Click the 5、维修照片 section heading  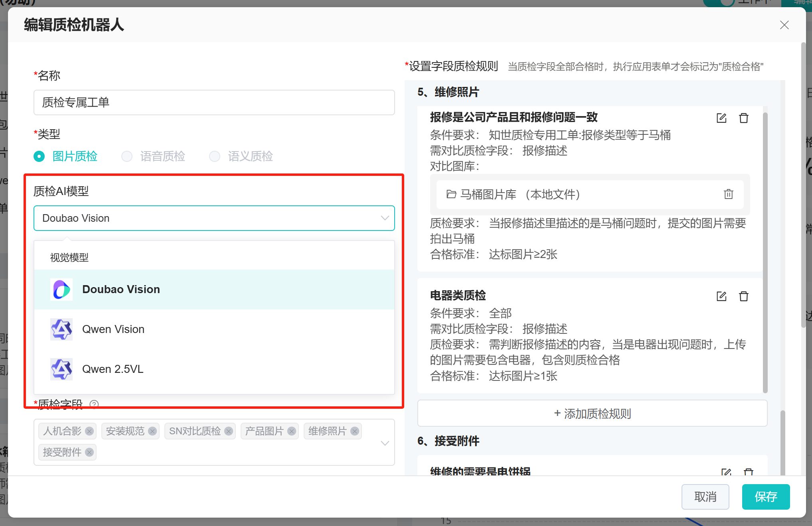(x=448, y=92)
